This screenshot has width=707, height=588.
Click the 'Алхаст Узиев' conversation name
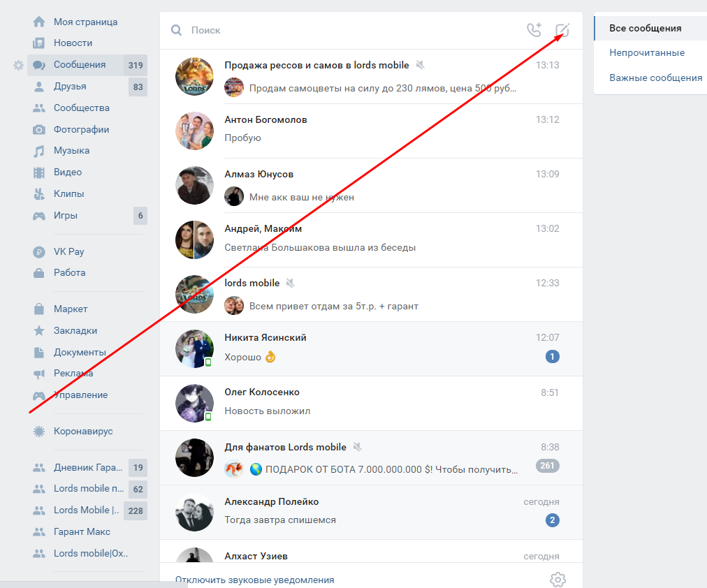(x=256, y=556)
